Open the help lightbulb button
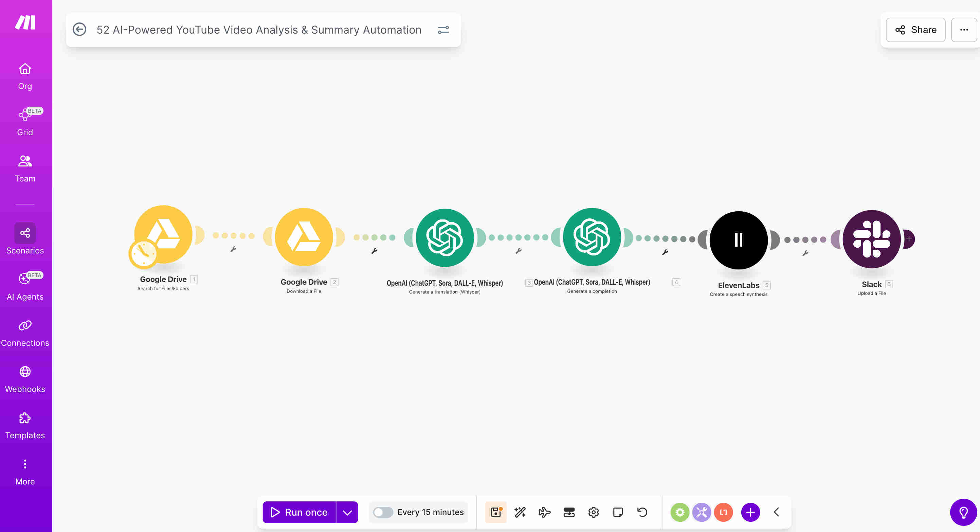Viewport: 980px width, 532px height. click(963, 512)
